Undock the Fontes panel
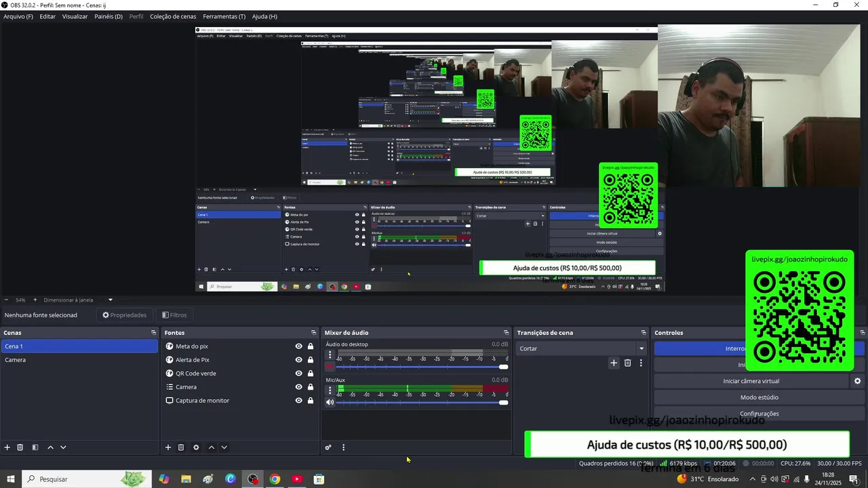Viewport: 868px width, 488px height. (313, 333)
